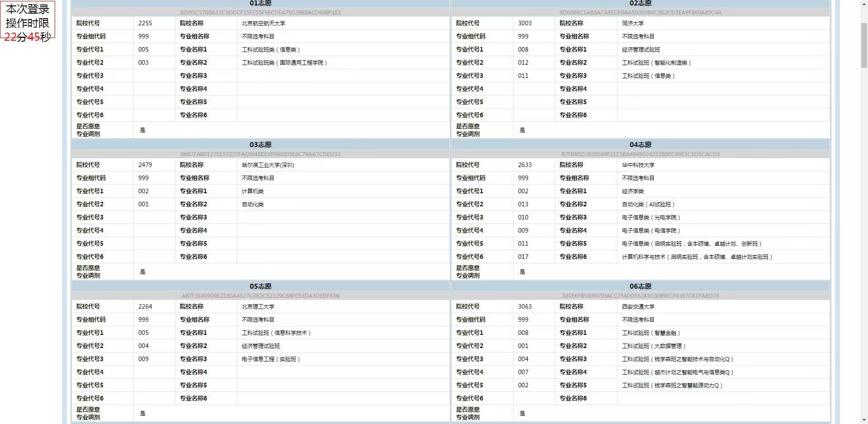Click school code 2479
Screen dimensions: 868x424
coord(145,165)
